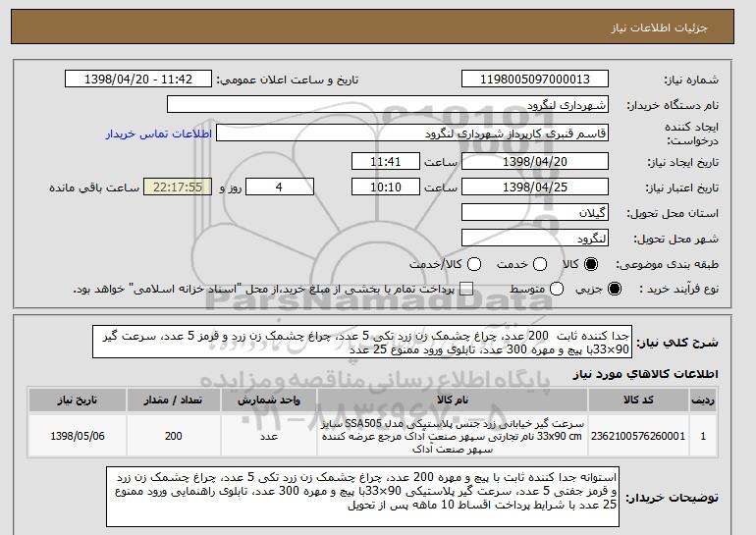
Task: Click the استان محل تحویل label
Action: coord(673,213)
